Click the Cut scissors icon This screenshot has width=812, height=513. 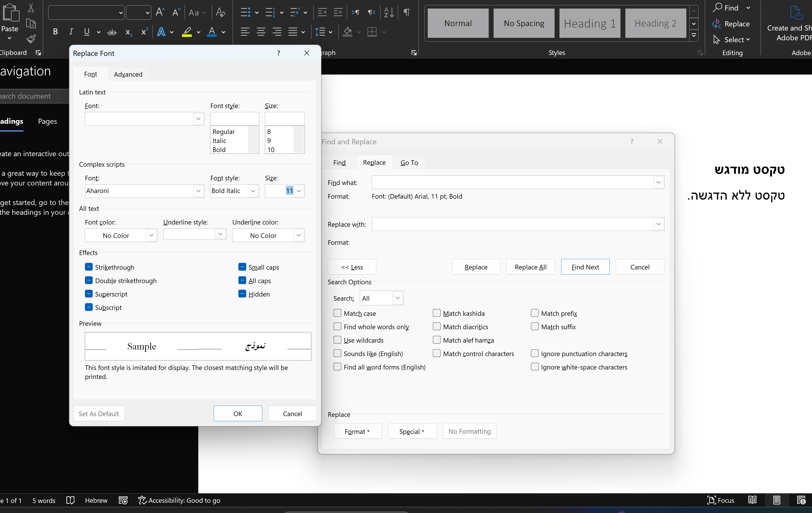tap(31, 8)
